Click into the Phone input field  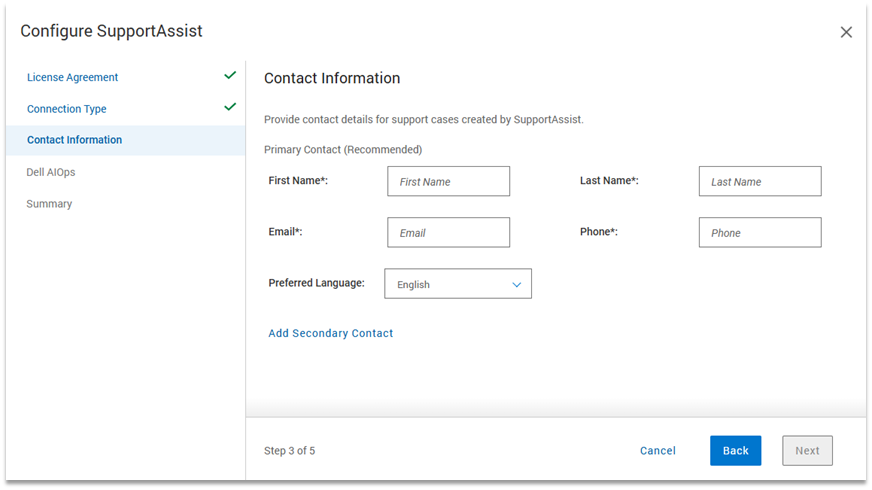[x=760, y=232]
